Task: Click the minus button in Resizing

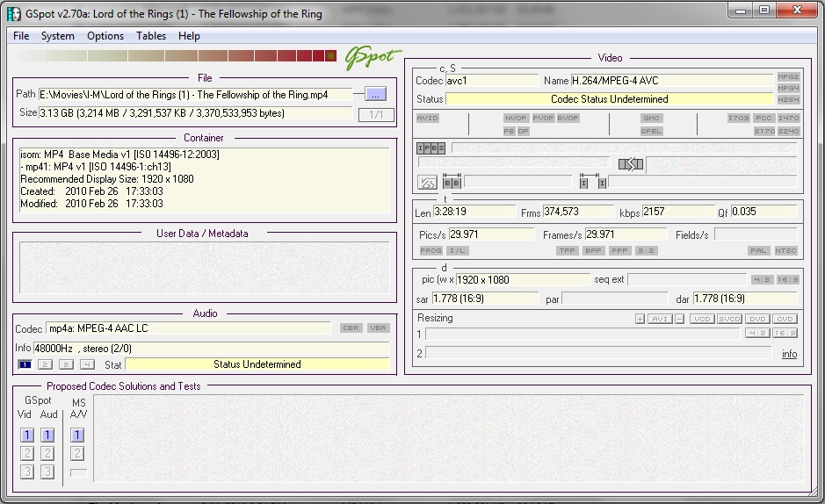Action: point(680,319)
